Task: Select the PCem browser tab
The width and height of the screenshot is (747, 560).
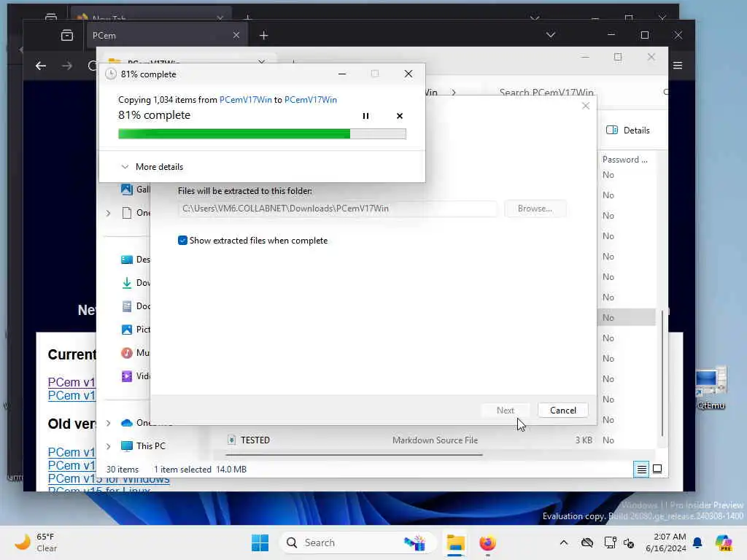Action: [x=166, y=35]
